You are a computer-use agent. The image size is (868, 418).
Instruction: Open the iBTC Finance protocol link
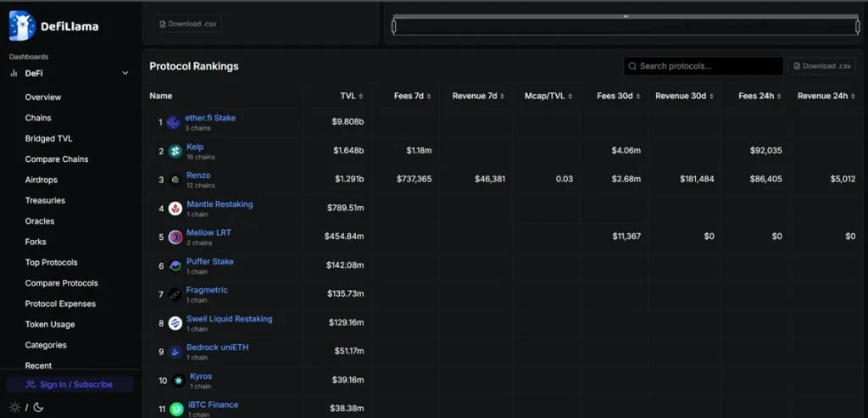point(213,404)
